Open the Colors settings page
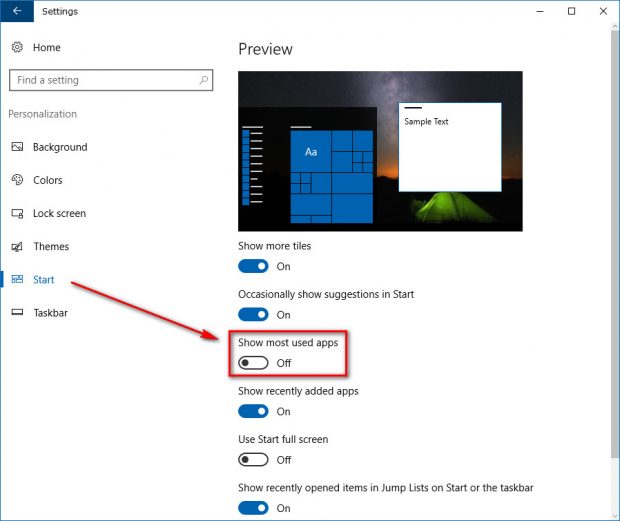The width and height of the screenshot is (620, 521). 47,180
